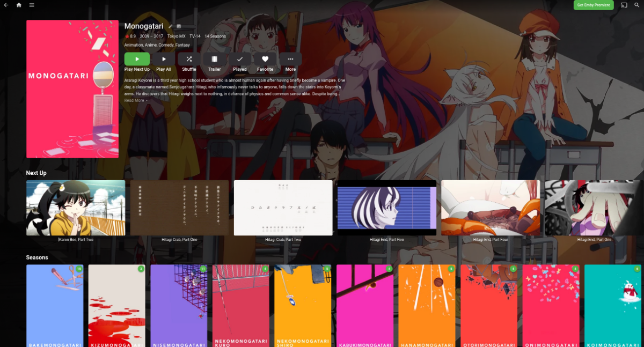
Task: Open Hitagi End, Part Five episode thumbnail
Action: coord(387,208)
